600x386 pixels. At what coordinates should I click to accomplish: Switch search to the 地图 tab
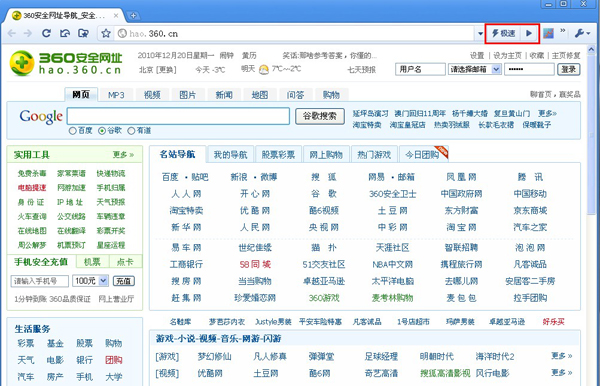point(259,94)
